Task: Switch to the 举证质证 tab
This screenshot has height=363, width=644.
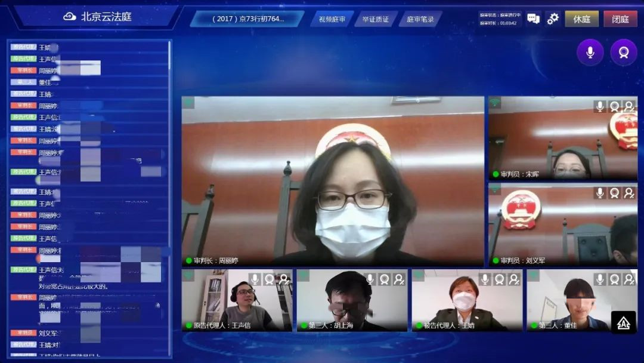Action: (376, 19)
